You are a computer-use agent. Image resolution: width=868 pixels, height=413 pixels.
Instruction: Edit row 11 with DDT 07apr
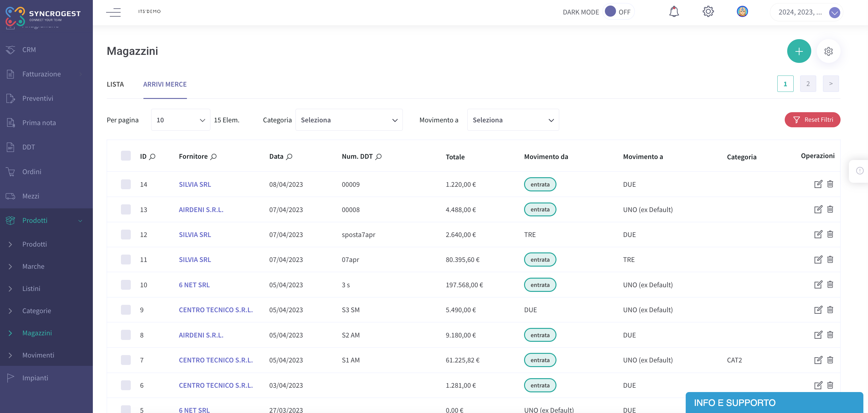(818, 260)
